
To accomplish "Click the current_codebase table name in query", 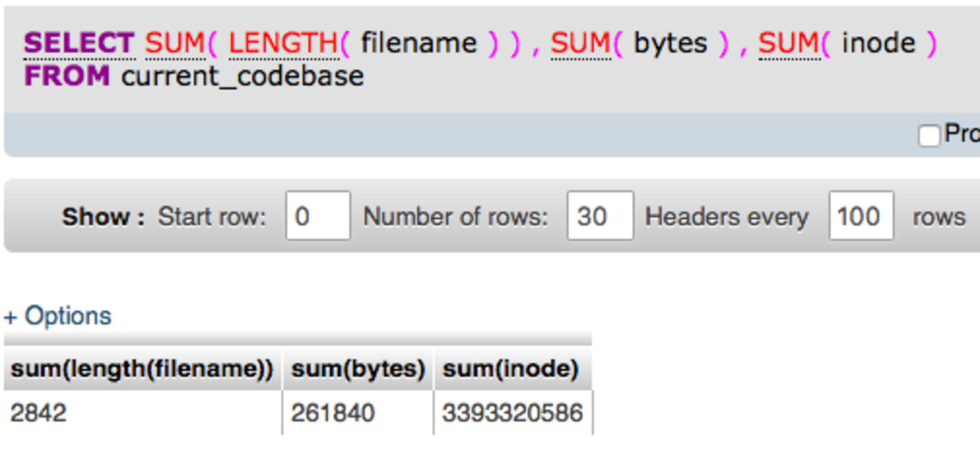I will (x=242, y=76).
